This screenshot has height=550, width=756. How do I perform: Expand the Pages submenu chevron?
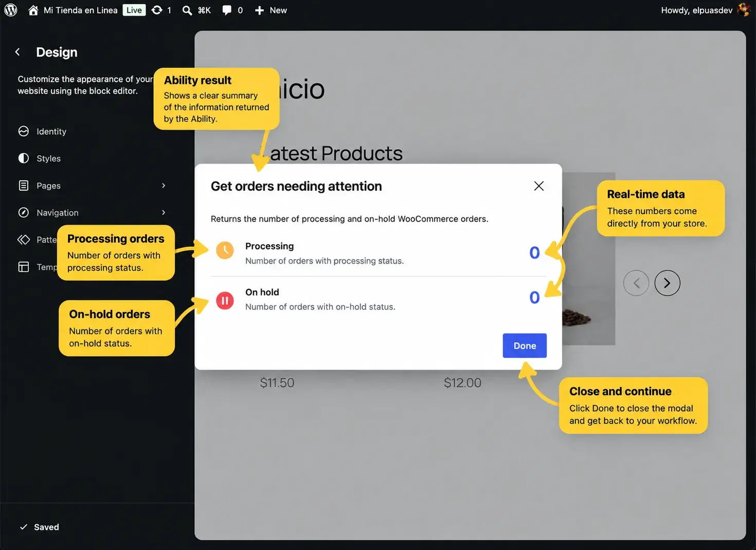pyautogui.click(x=164, y=186)
